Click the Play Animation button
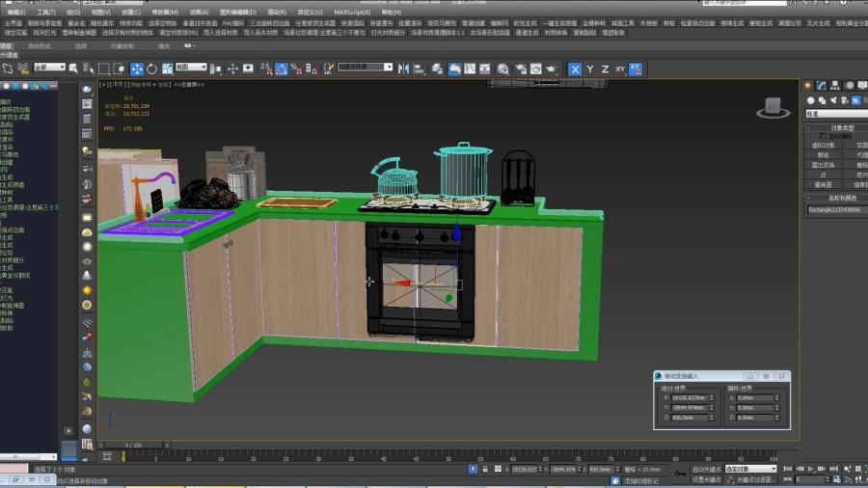Screen dimensions: 868x488 [x=811, y=469]
